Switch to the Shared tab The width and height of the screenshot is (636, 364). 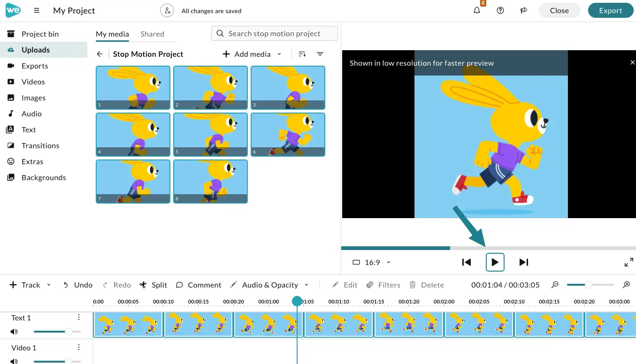[x=152, y=34]
